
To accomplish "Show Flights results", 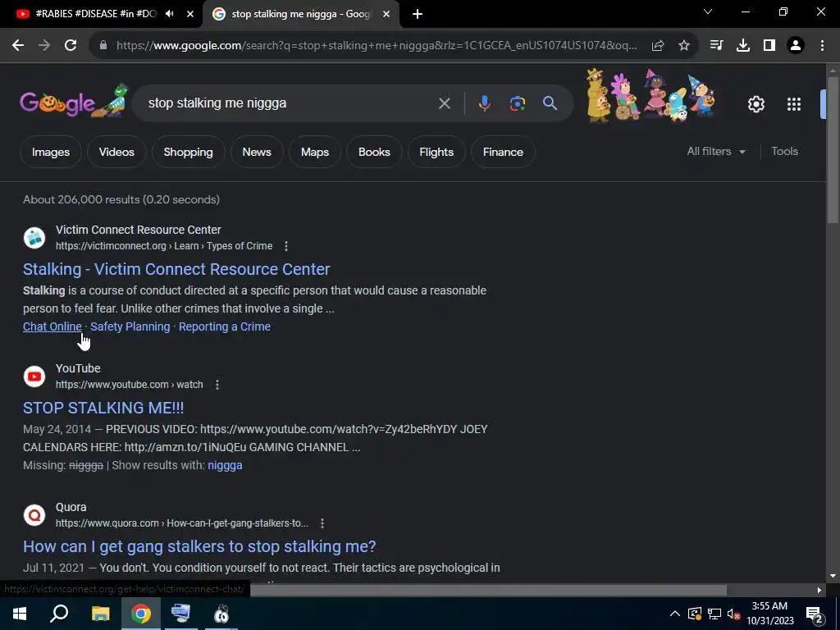I will 436,152.
